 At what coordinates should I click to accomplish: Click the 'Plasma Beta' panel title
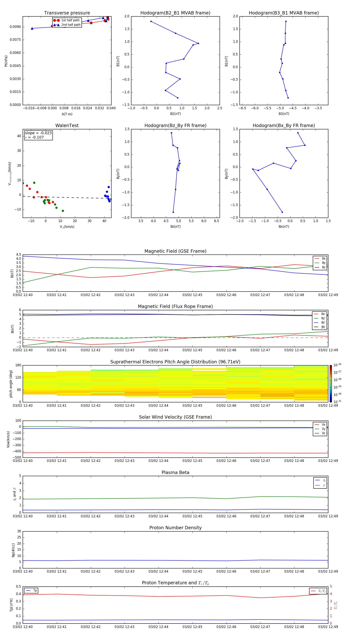[x=175, y=473]
